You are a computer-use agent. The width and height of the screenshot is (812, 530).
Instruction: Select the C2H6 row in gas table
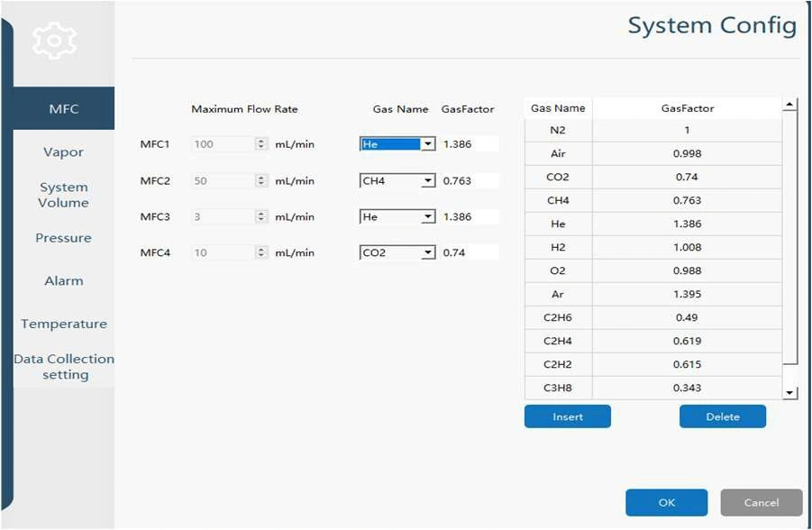tap(652, 318)
